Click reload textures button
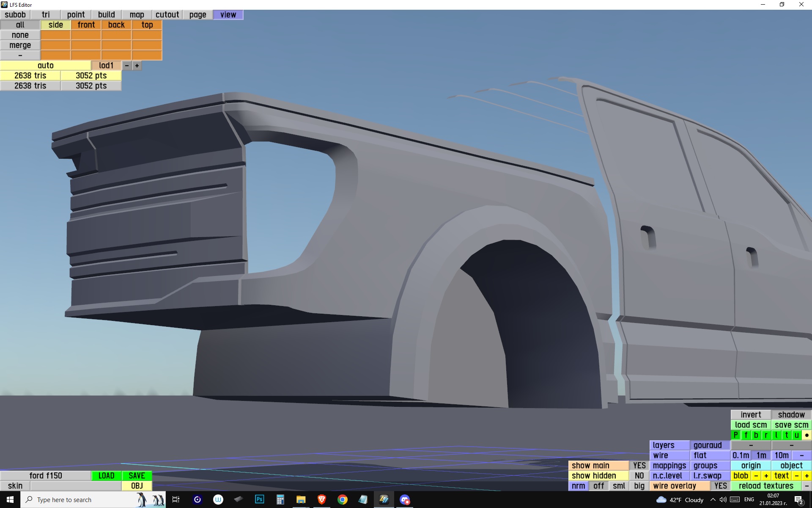The height and width of the screenshot is (508, 812). click(x=766, y=486)
